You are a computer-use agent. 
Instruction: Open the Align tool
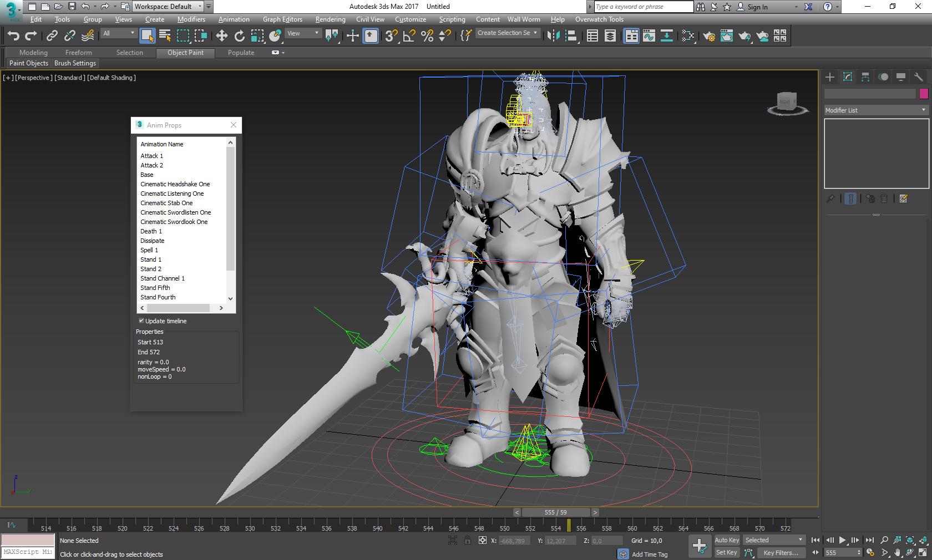click(x=571, y=36)
